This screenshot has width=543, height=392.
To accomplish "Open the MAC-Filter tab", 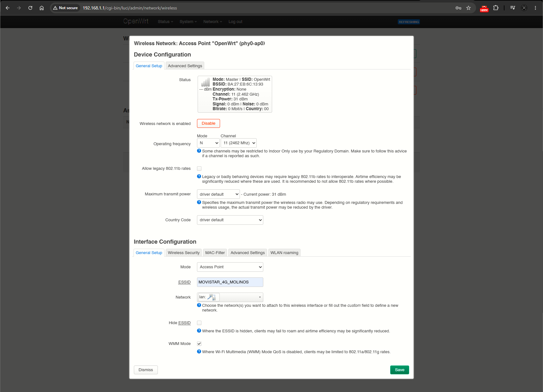I will pyautogui.click(x=215, y=253).
